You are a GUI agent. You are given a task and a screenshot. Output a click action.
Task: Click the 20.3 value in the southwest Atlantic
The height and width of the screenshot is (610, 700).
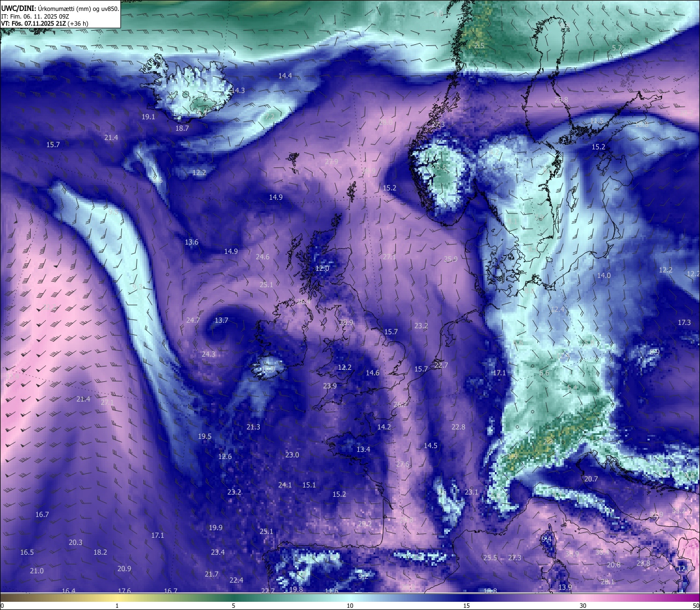coord(75,542)
